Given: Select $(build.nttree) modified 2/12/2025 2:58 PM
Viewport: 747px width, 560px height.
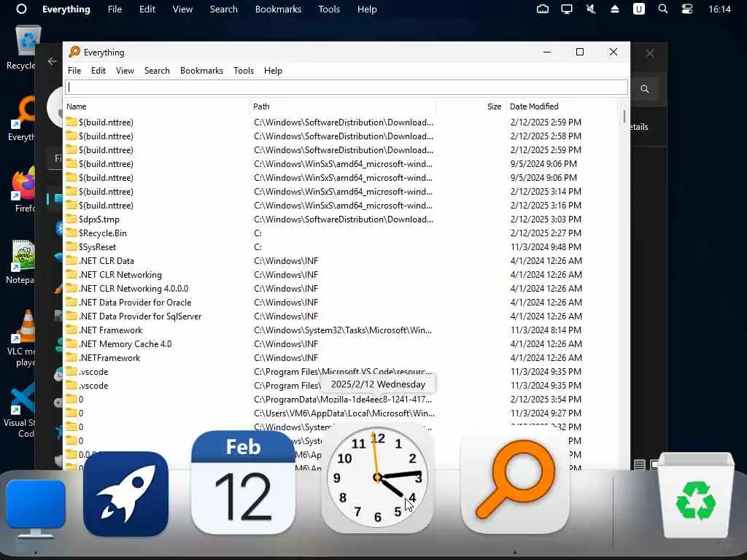Looking at the screenshot, I should (x=340, y=136).
